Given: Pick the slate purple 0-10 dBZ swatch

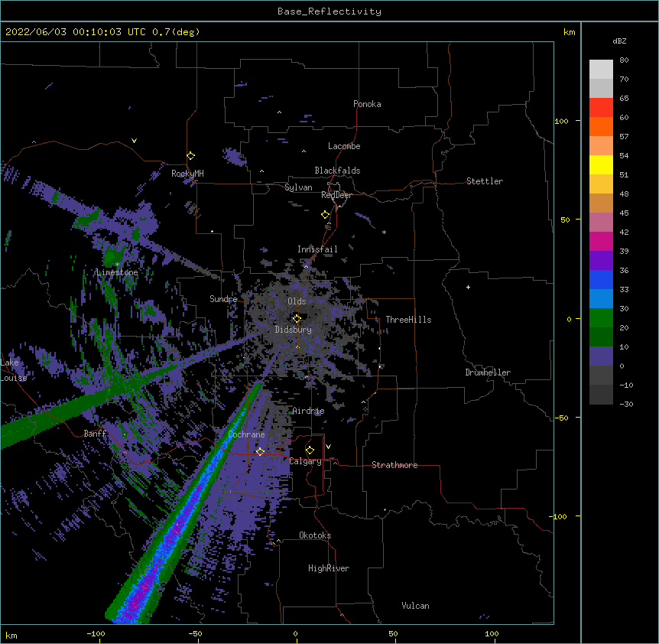Looking at the screenshot, I should [601, 356].
